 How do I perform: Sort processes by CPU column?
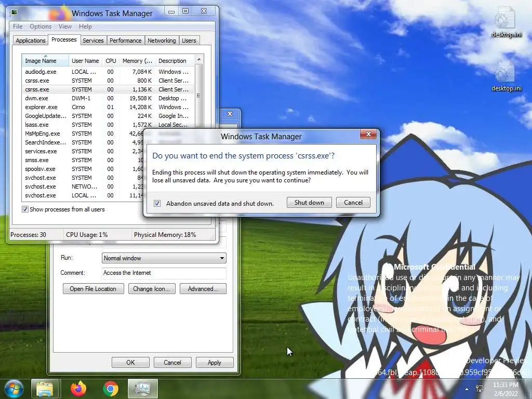111,61
